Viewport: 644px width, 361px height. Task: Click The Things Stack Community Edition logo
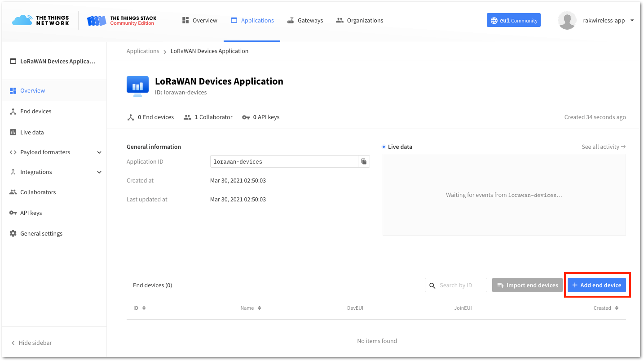[x=122, y=21]
